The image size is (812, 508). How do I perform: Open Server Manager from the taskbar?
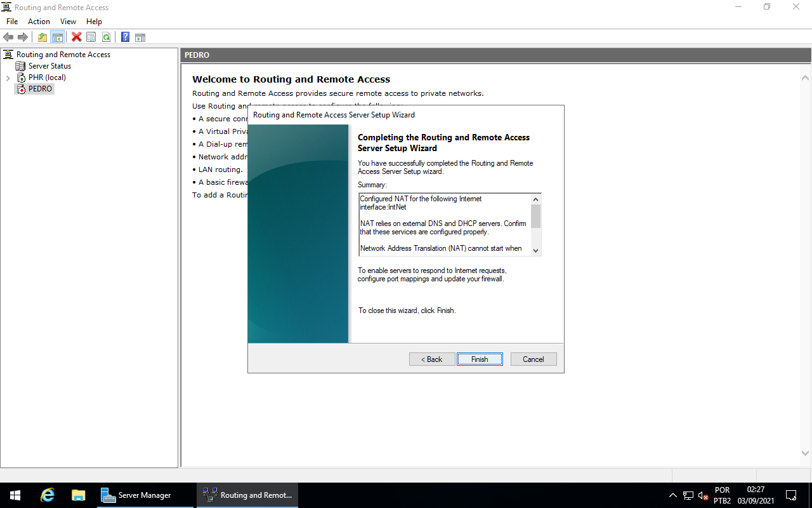144,495
